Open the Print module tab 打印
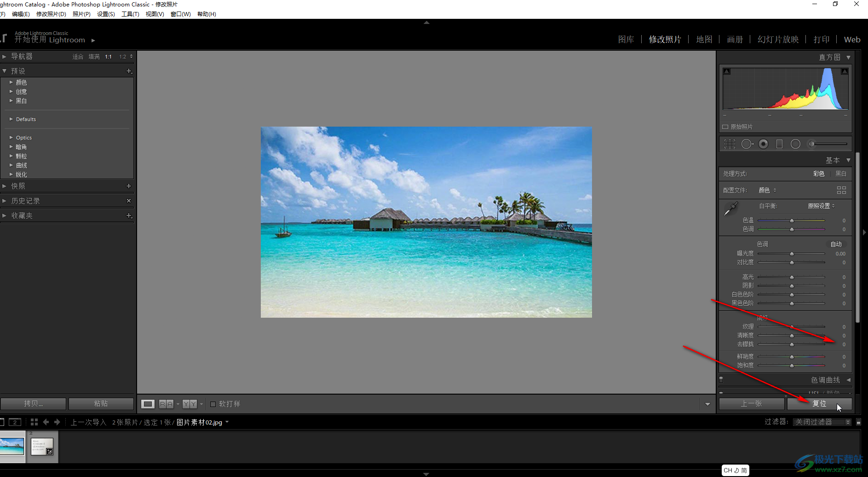Viewport: 868px width, 477px height. 821,40
